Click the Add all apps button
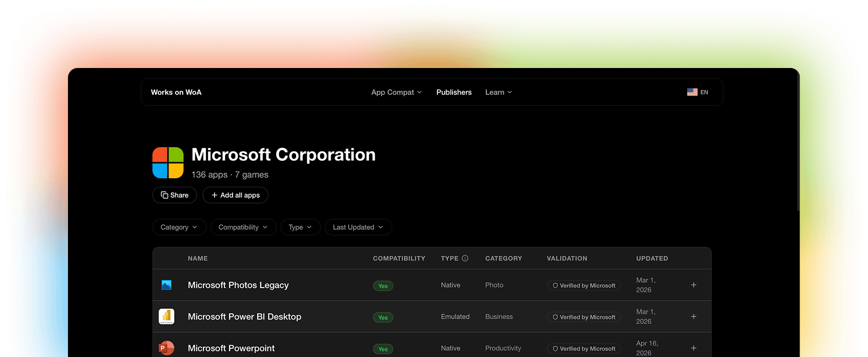Viewport: 868px width, 357px height. tap(235, 195)
